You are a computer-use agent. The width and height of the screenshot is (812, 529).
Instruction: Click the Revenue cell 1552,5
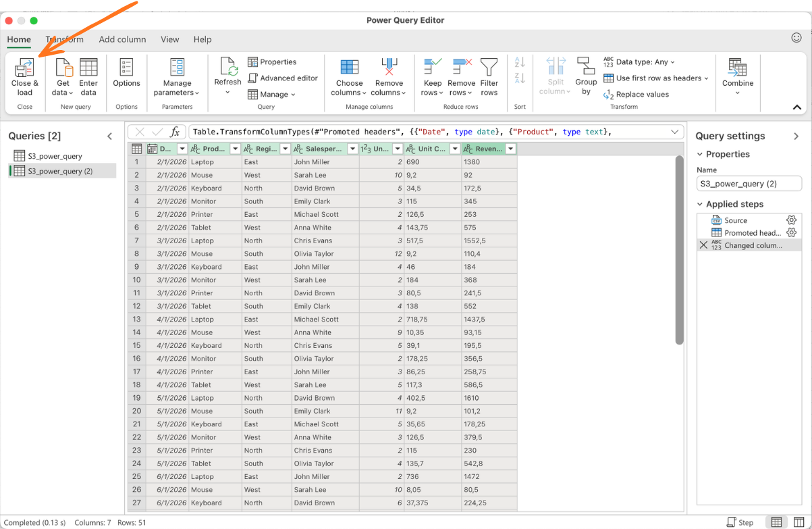point(489,241)
